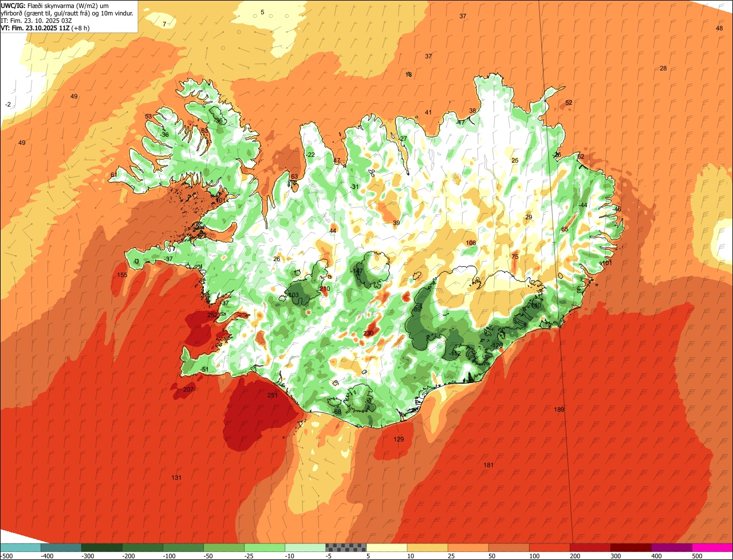Click the red-orange 100 to 200 legend swatch

[x=549, y=547]
